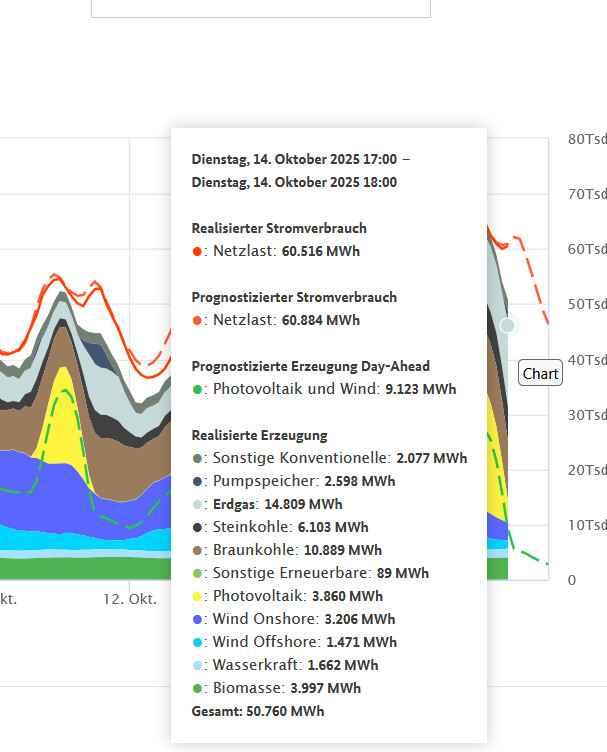This screenshot has width=607, height=752.
Task: Select the Erdgas legend marker
Action: point(197,505)
